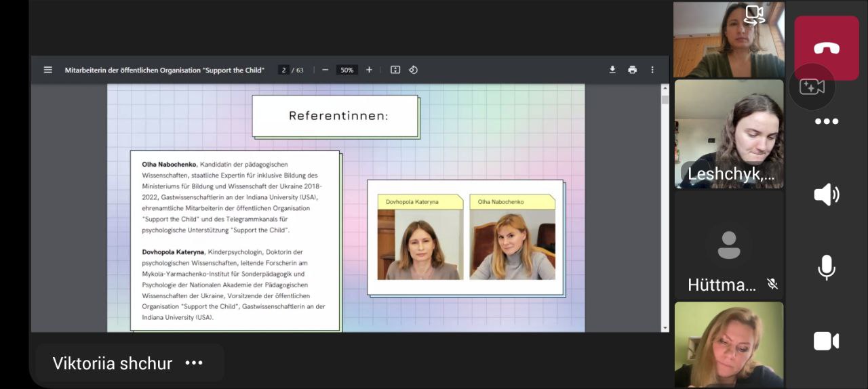
Task: Open options next to Viktoriia shchur
Action: click(194, 363)
